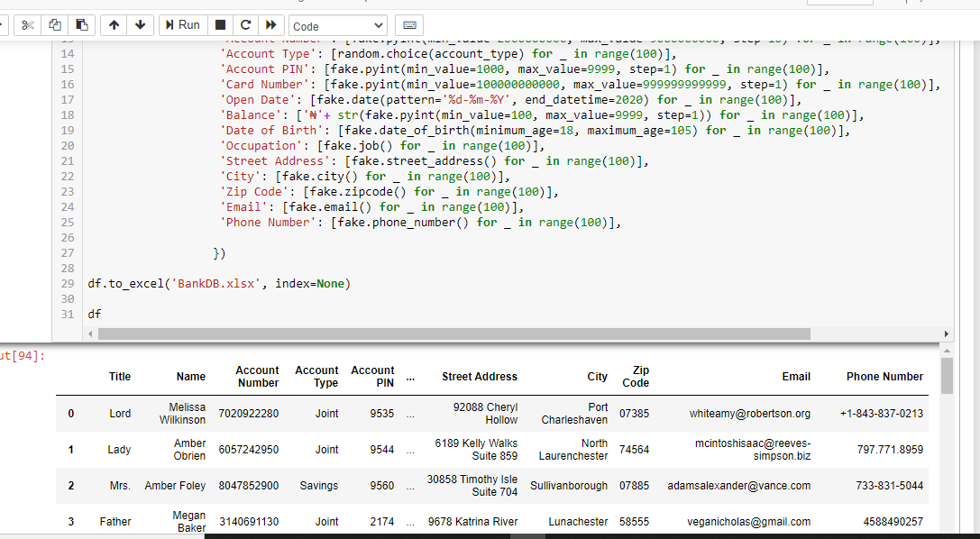980x539 pixels.
Task: Select email whiteamy@robertson.org
Action: coord(749,414)
